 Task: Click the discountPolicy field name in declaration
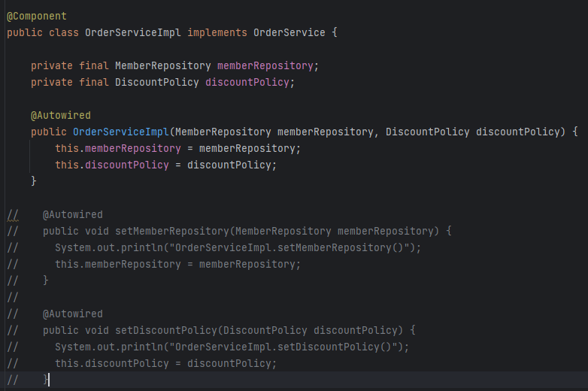click(247, 82)
